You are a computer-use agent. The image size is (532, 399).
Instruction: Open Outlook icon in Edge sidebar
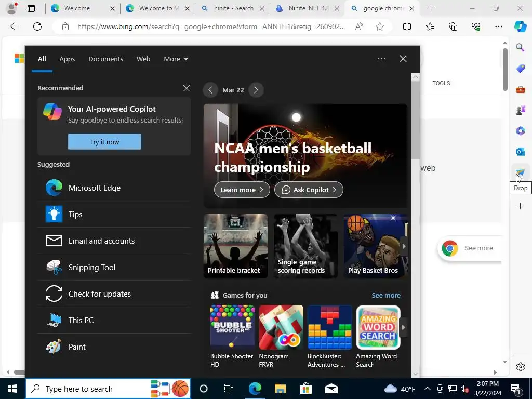point(520,151)
